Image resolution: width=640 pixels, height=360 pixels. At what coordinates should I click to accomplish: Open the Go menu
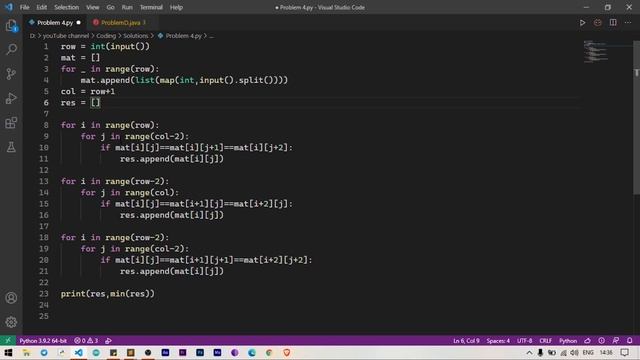pyautogui.click(x=111, y=7)
